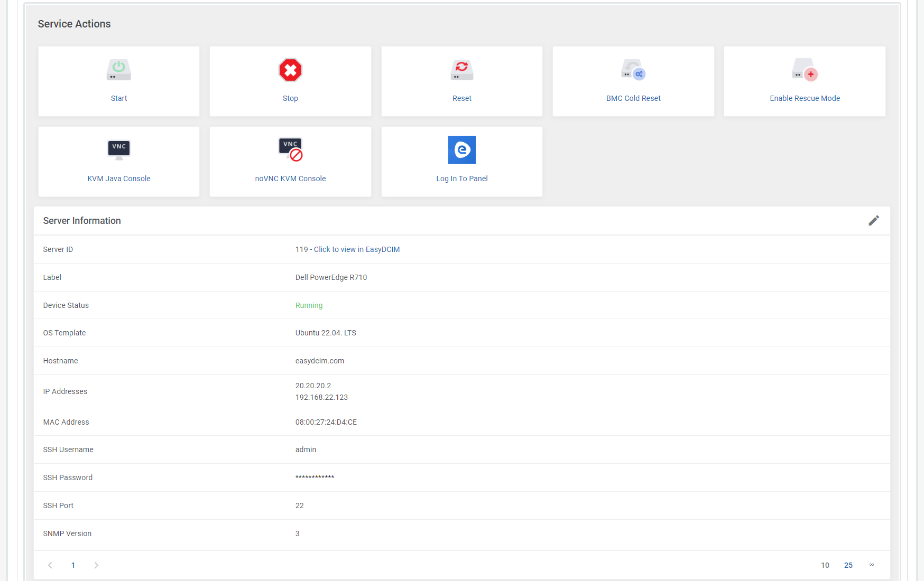
Task: Click the Stop server icon
Action: click(290, 70)
